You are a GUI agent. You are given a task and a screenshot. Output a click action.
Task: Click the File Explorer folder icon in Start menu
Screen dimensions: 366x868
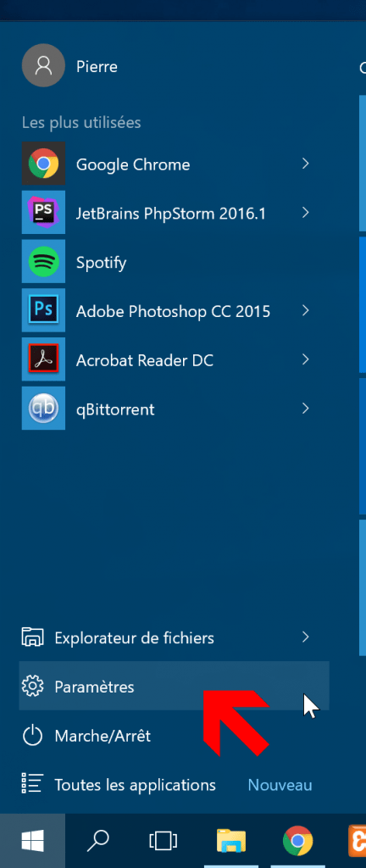click(32, 637)
